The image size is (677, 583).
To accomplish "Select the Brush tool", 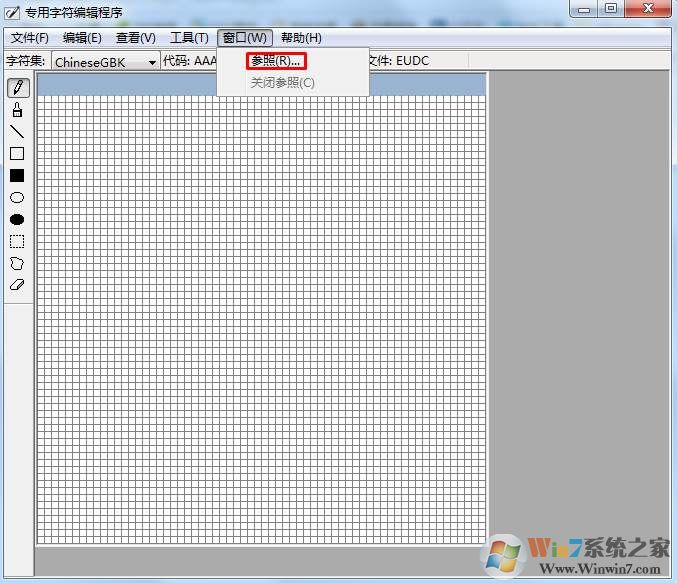I will coord(17,110).
